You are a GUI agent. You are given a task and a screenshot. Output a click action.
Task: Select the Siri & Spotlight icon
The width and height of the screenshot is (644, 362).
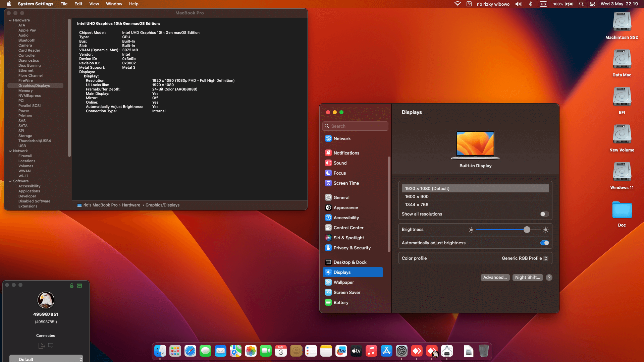(328, 238)
